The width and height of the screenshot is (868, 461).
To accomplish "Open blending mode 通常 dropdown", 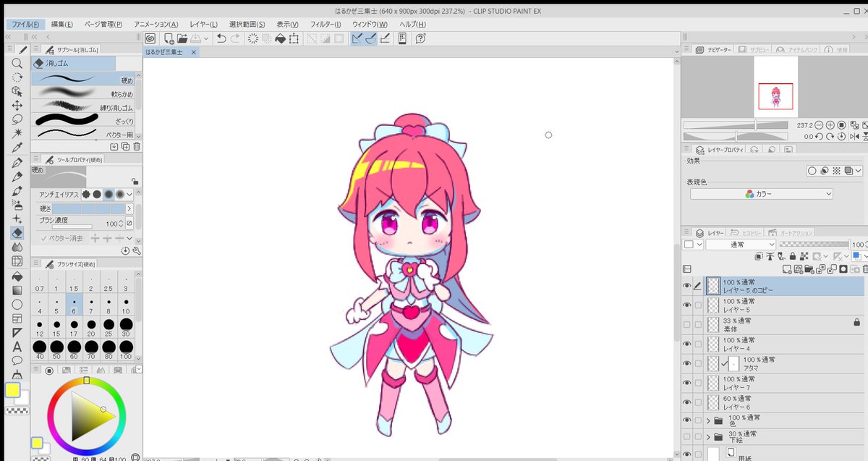I will [741, 245].
